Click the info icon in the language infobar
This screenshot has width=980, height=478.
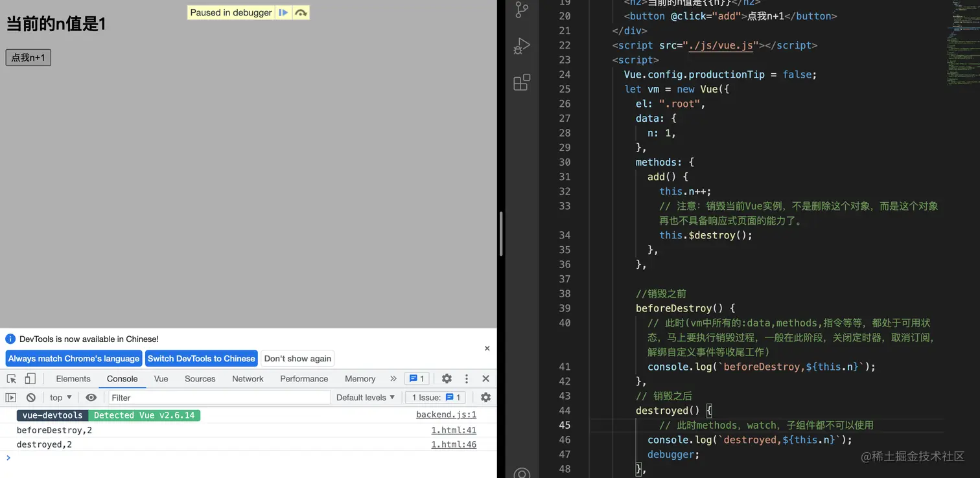coord(10,339)
